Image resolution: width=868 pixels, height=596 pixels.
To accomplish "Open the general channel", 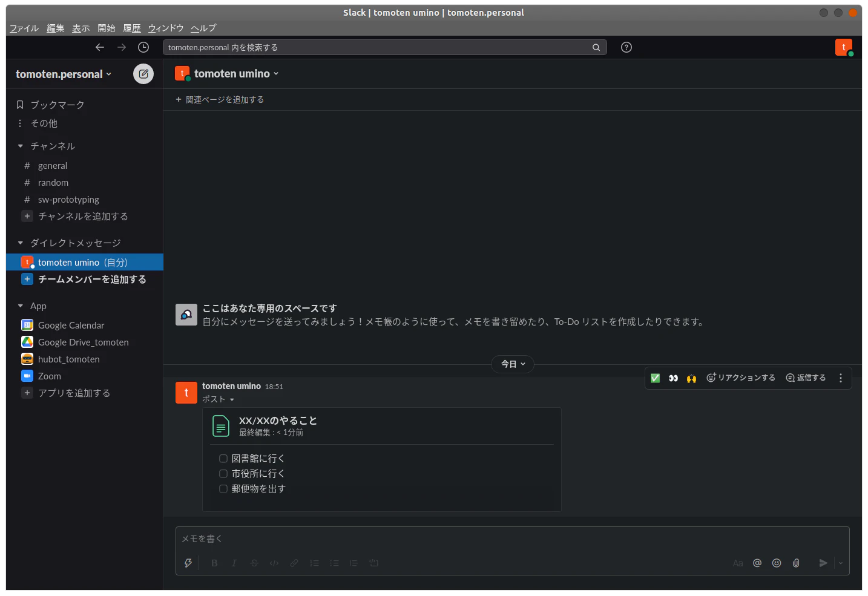I will (x=53, y=165).
